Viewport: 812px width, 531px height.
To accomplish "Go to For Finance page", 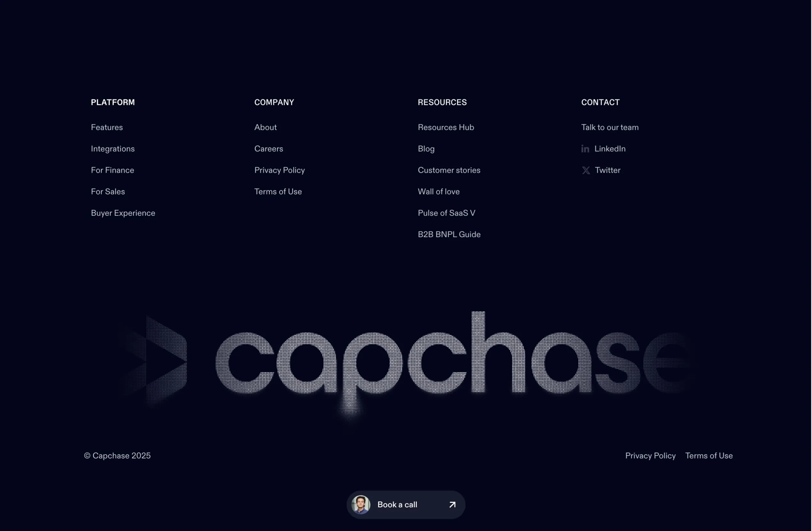I will [x=112, y=170].
